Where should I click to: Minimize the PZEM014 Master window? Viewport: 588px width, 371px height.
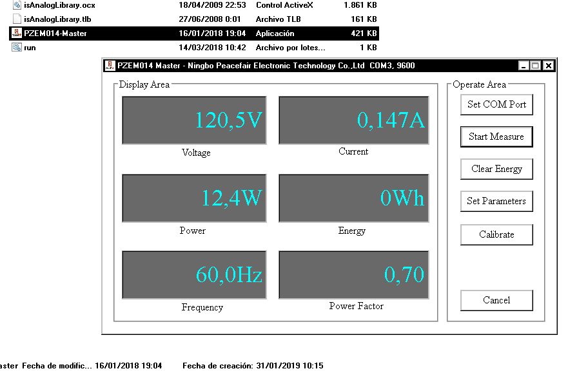(x=524, y=66)
